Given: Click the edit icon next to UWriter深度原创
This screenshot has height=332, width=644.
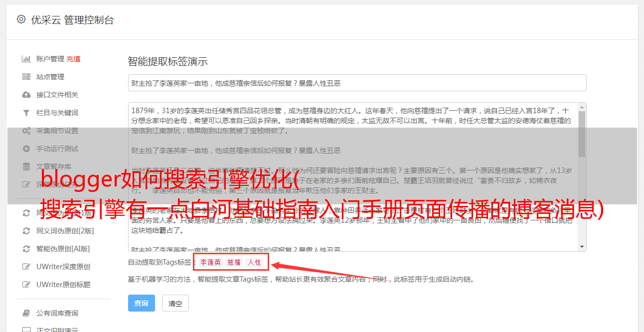Looking at the screenshot, I should (26, 267).
